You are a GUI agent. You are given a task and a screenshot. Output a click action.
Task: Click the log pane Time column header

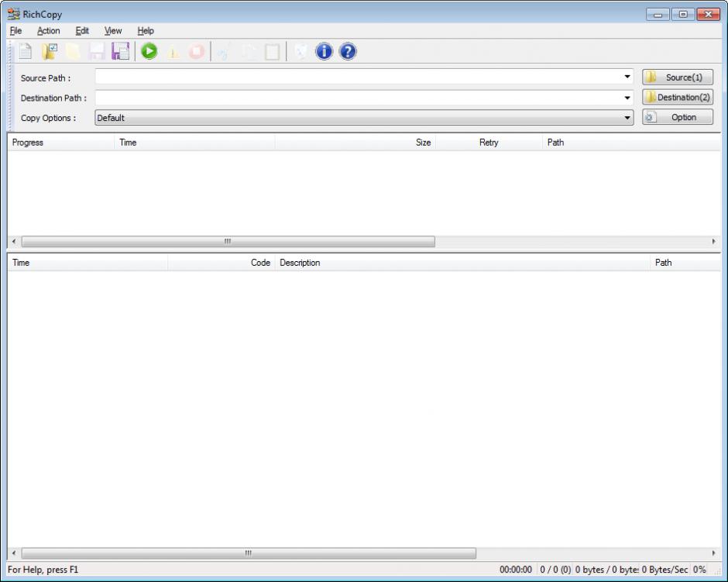tap(88, 263)
